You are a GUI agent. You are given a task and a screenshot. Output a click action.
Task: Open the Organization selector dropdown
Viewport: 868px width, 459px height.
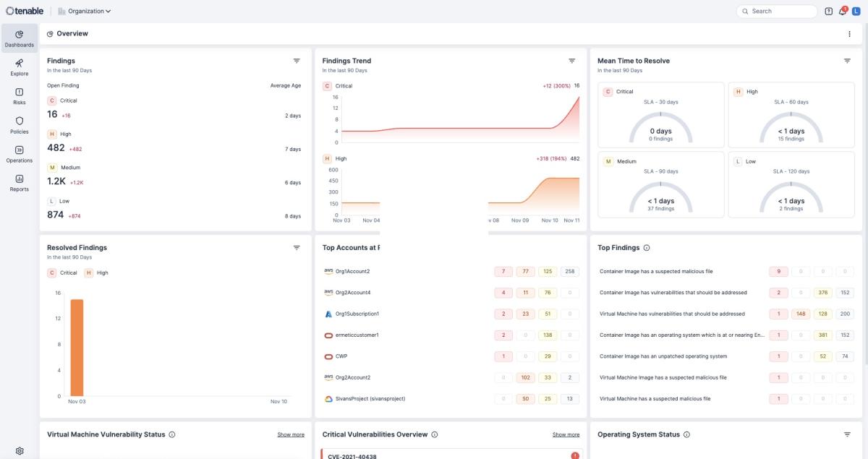tap(84, 11)
